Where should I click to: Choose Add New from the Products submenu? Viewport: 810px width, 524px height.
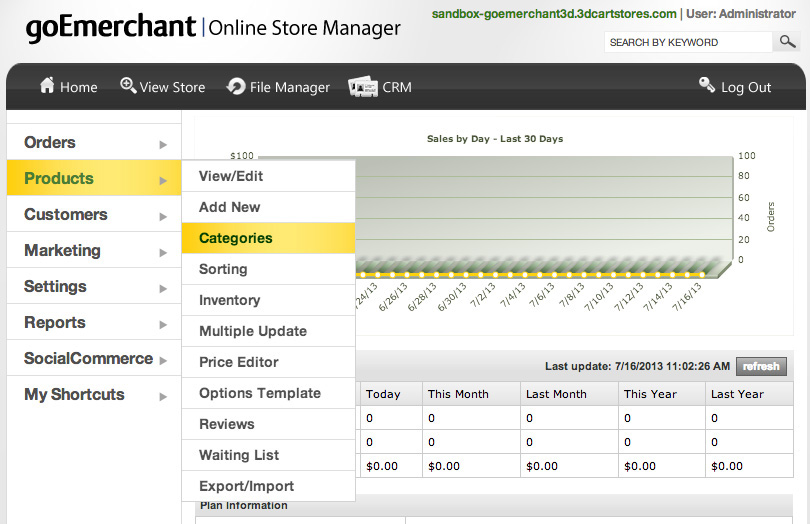point(269,207)
